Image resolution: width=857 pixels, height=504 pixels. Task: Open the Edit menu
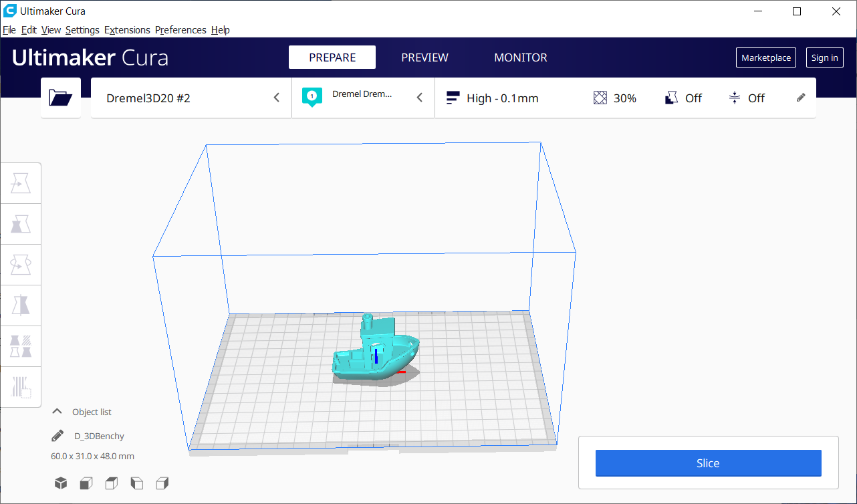(29, 30)
